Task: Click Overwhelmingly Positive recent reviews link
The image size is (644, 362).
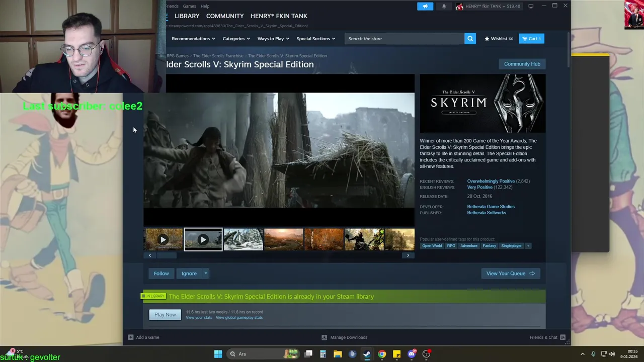Action: click(x=491, y=181)
